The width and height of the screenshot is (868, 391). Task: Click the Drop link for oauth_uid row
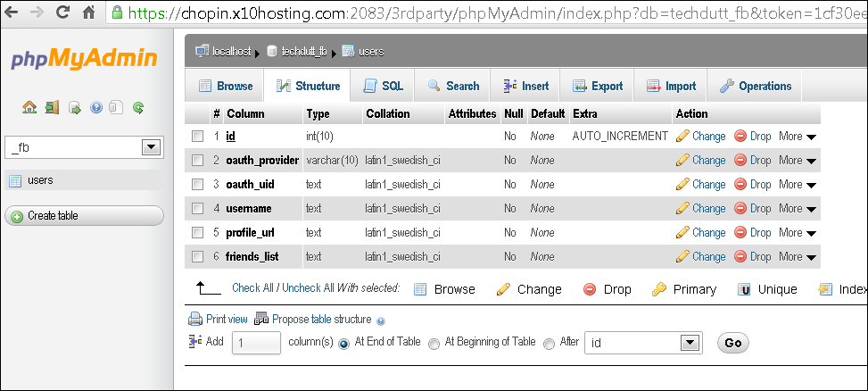coord(761,185)
